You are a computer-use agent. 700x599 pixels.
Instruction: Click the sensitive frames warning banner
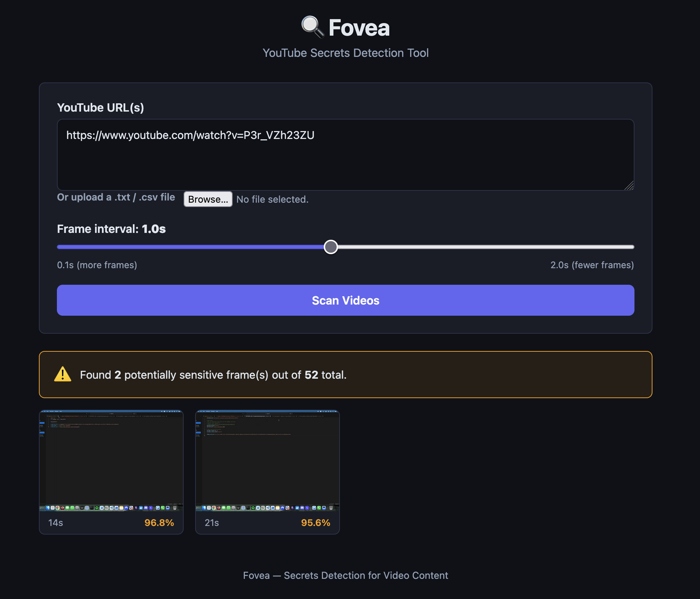click(346, 374)
